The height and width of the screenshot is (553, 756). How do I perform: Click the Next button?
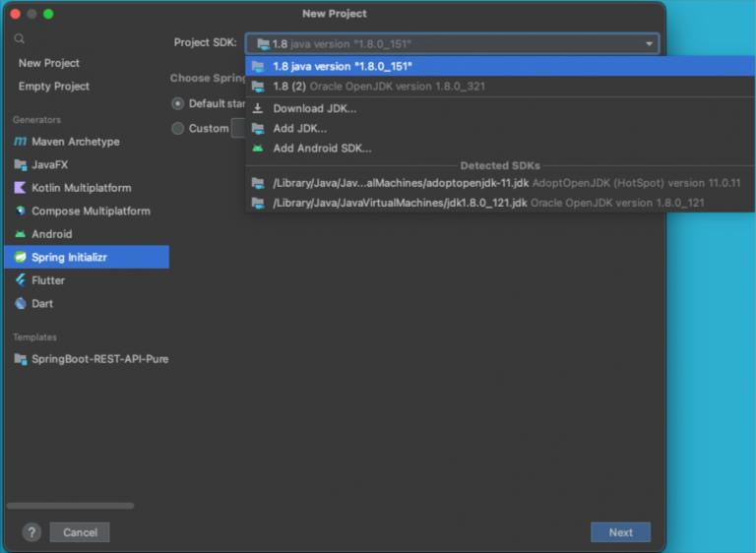620,532
